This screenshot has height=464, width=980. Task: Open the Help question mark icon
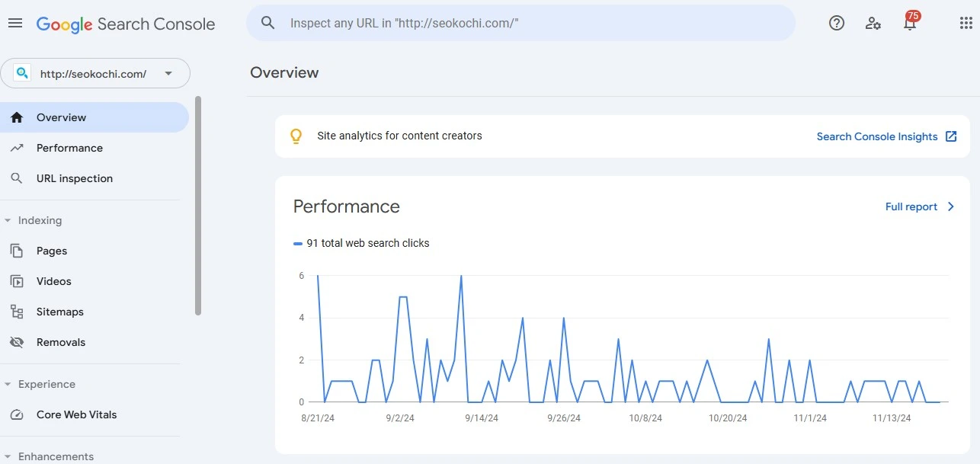(837, 23)
